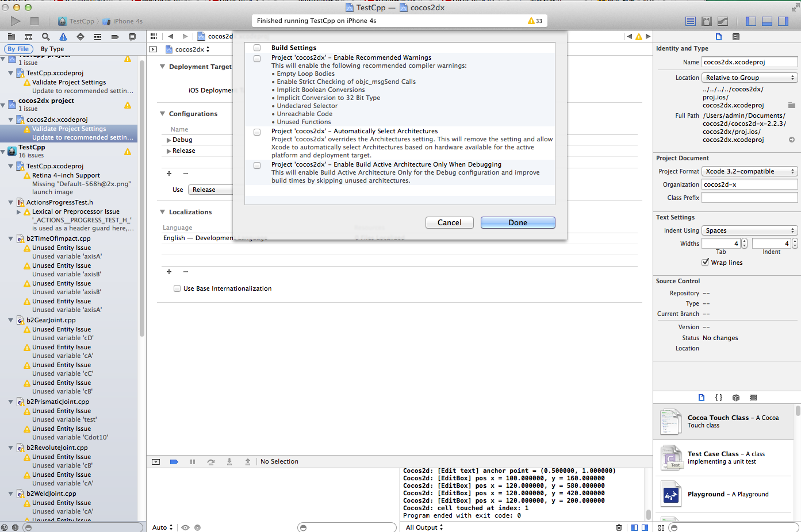Open the Report navigator speech-bubble icon
The height and width of the screenshot is (532, 801).
click(x=132, y=37)
